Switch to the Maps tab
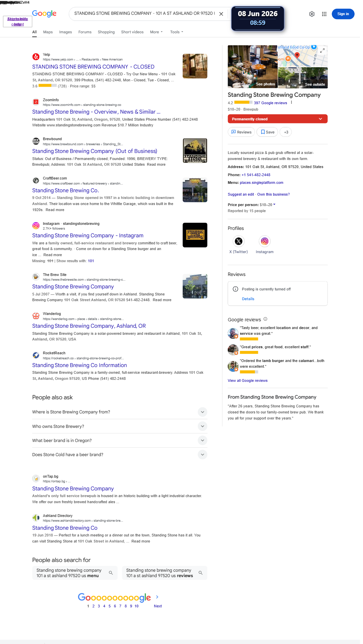363x644 pixels. pos(48,32)
